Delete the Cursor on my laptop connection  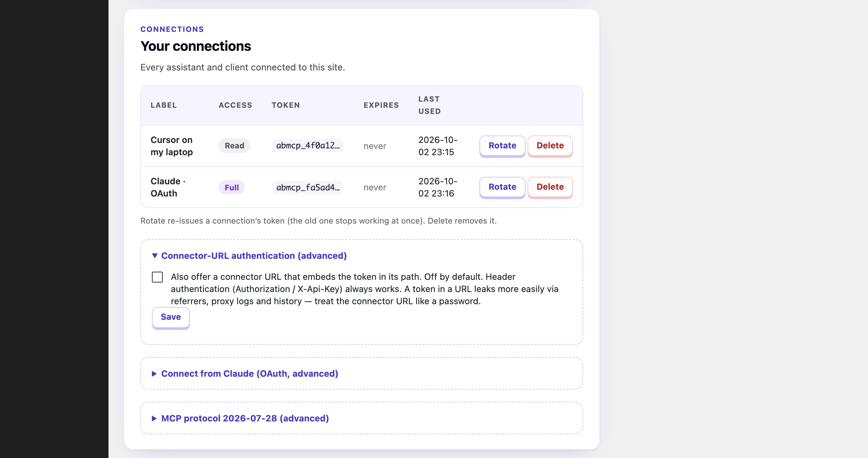click(x=550, y=146)
